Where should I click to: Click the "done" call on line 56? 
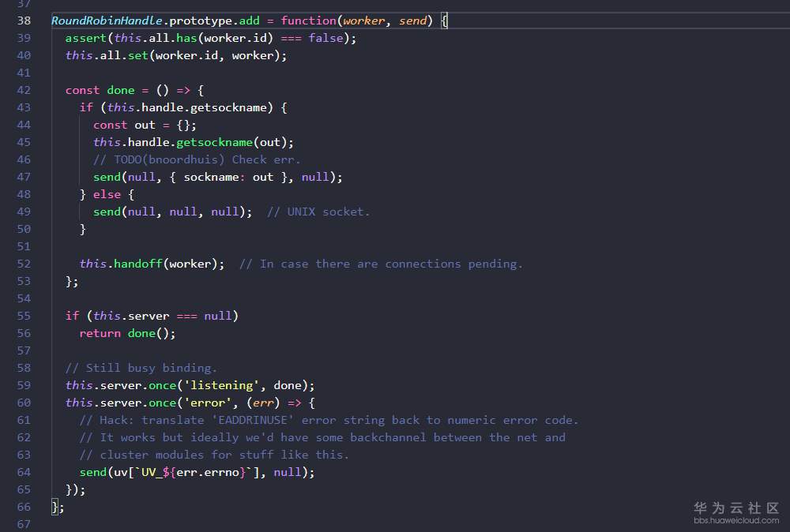tap(141, 333)
